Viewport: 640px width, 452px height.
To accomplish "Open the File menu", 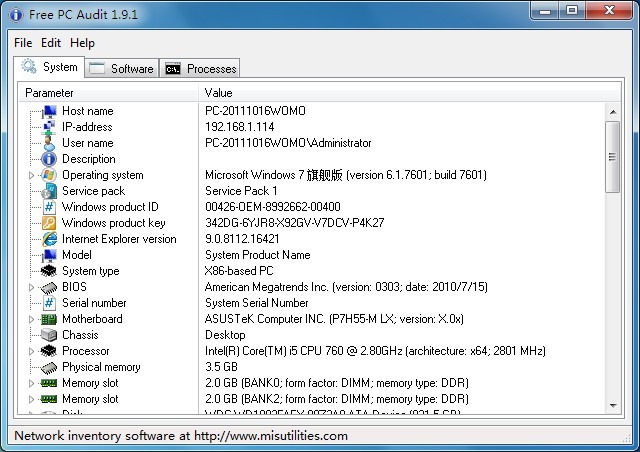I will click(x=23, y=43).
